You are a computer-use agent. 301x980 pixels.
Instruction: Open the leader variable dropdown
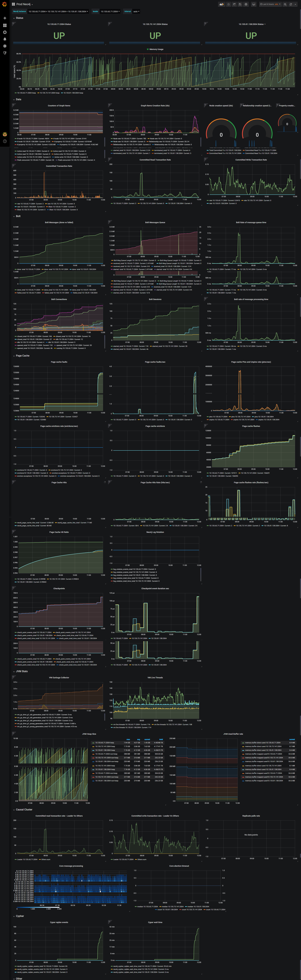(x=110, y=11)
